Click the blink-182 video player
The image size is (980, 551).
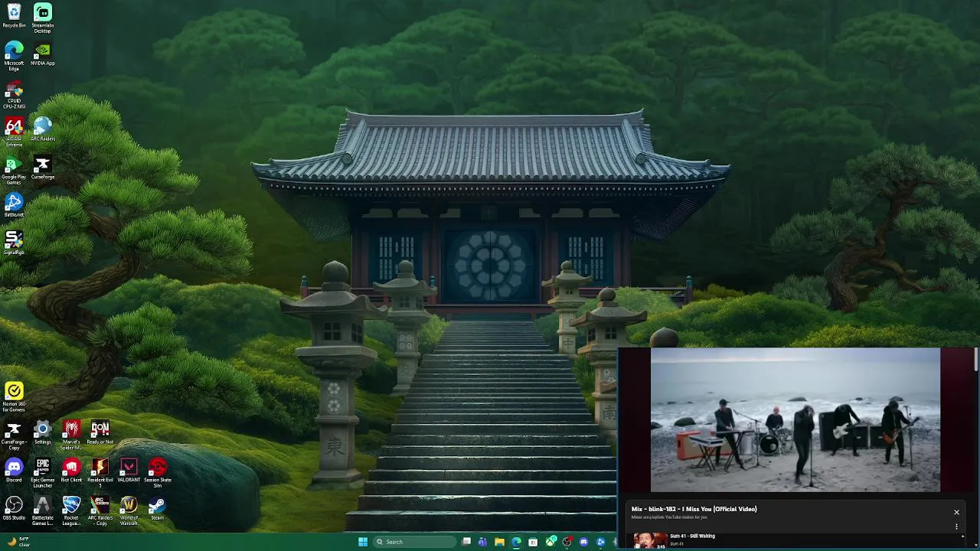[795, 419]
